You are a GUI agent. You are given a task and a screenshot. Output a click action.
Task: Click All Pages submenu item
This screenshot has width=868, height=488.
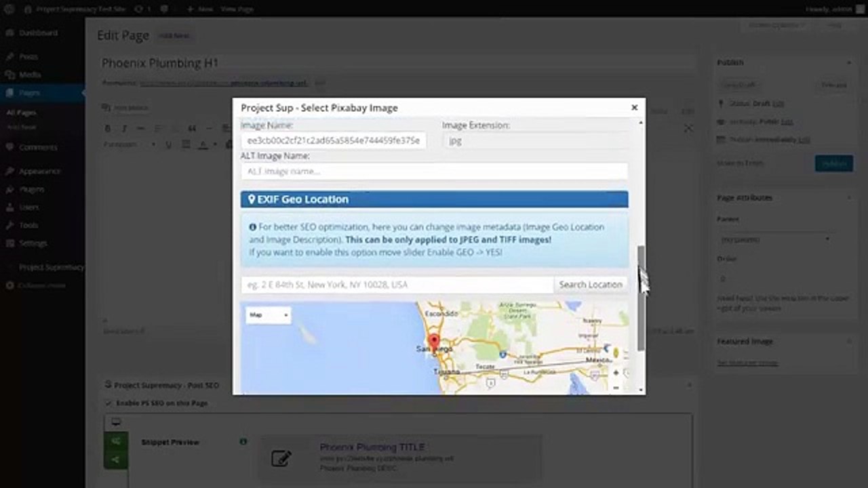point(21,113)
